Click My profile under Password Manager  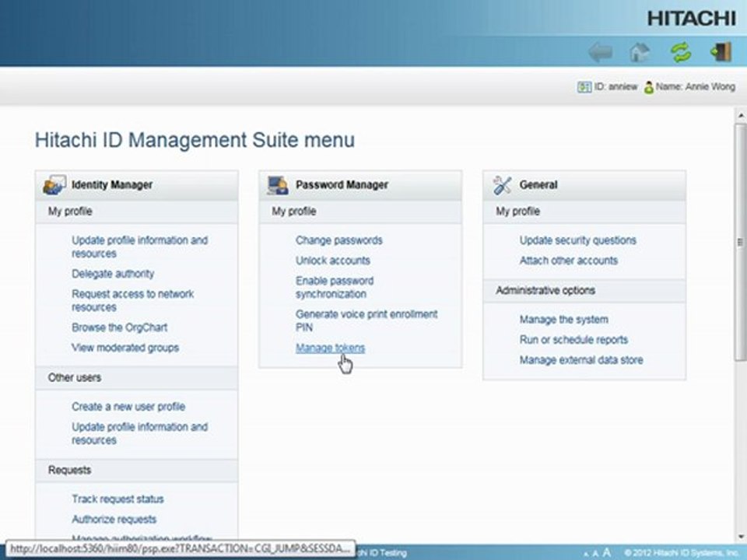pos(294,211)
